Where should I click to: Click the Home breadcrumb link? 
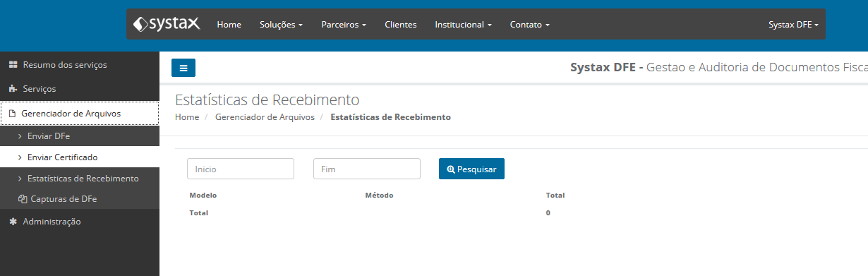click(x=187, y=117)
